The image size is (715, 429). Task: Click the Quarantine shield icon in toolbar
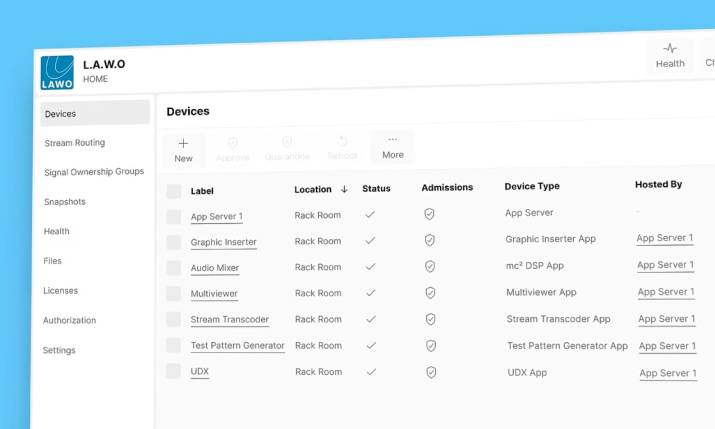pos(287,142)
